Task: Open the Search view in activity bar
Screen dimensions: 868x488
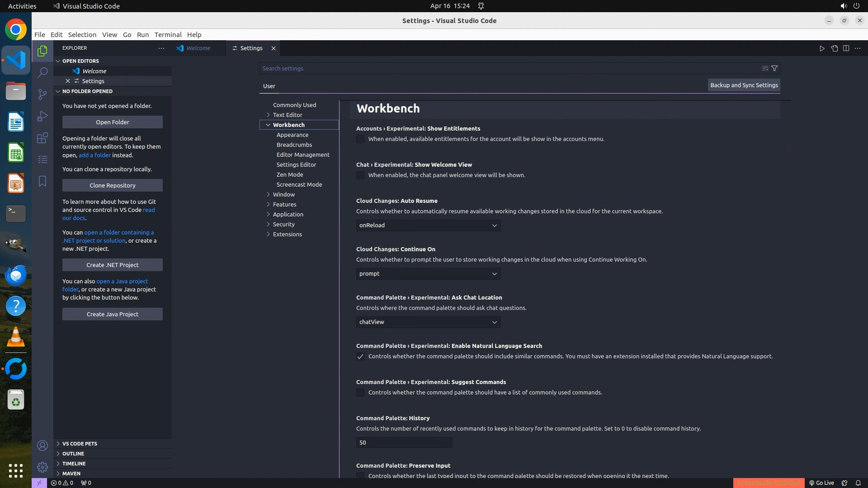Action: click(x=42, y=72)
